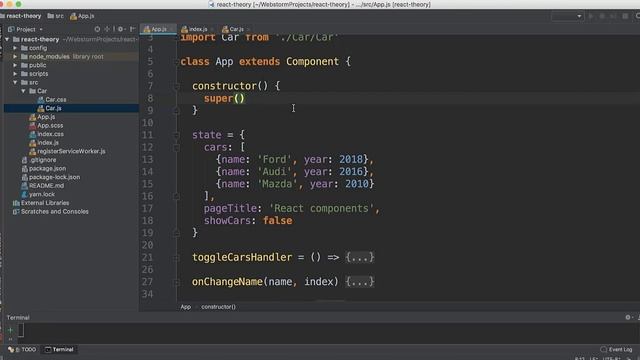Switch to the index.js editor tab

tap(197, 29)
